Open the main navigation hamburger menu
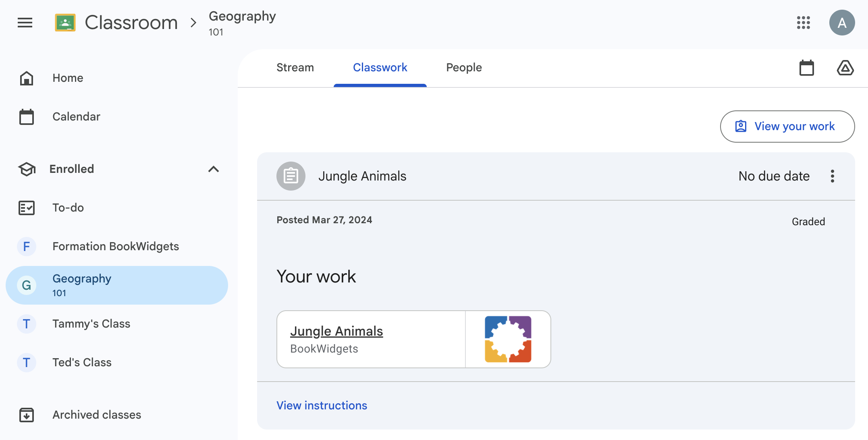Viewport: 868px width, 440px height. (x=25, y=23)
